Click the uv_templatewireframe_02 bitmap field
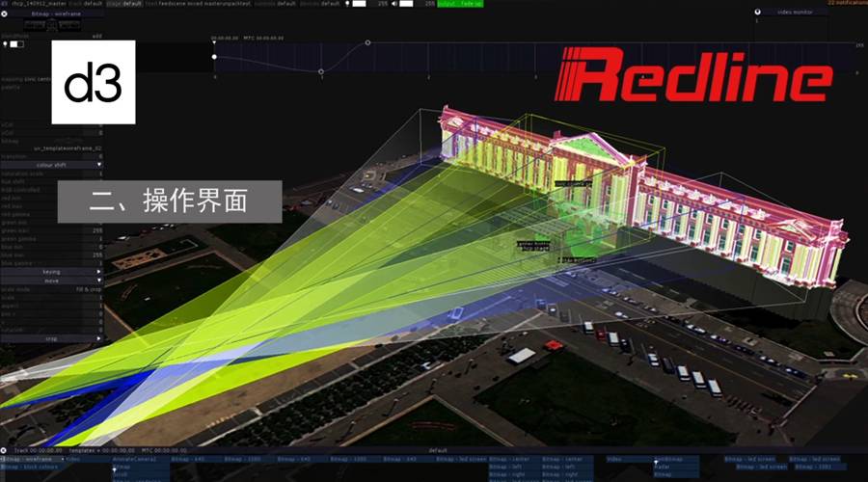 point(68,148)
